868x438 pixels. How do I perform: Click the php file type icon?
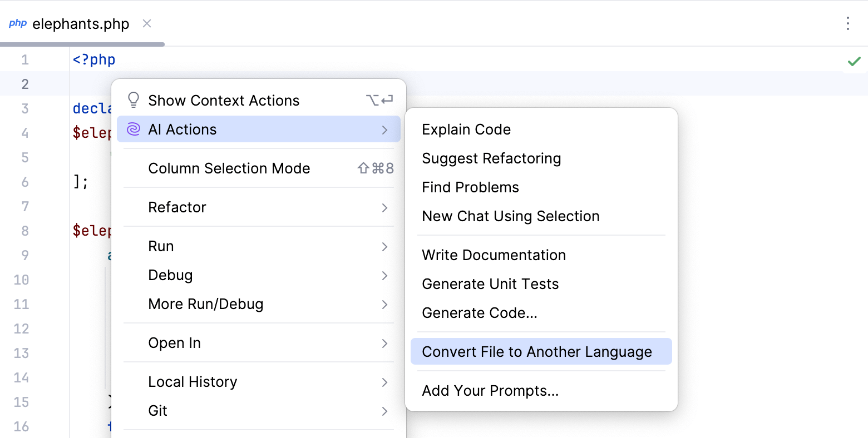[17, 23]
